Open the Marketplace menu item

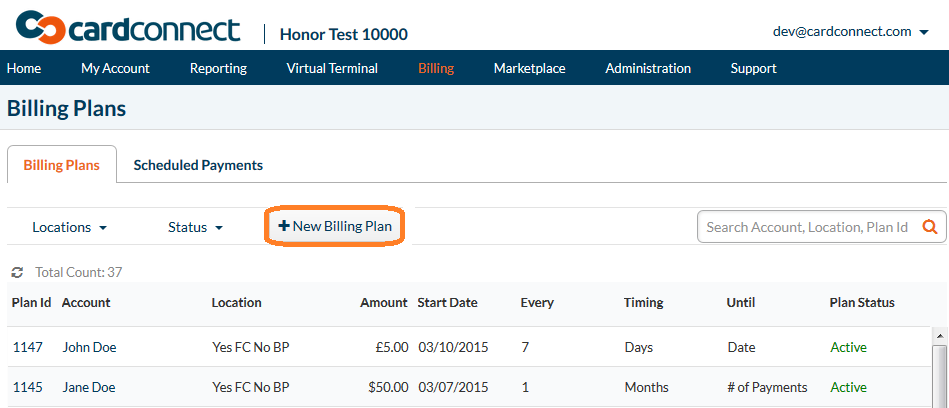click(x=530, y=68)
